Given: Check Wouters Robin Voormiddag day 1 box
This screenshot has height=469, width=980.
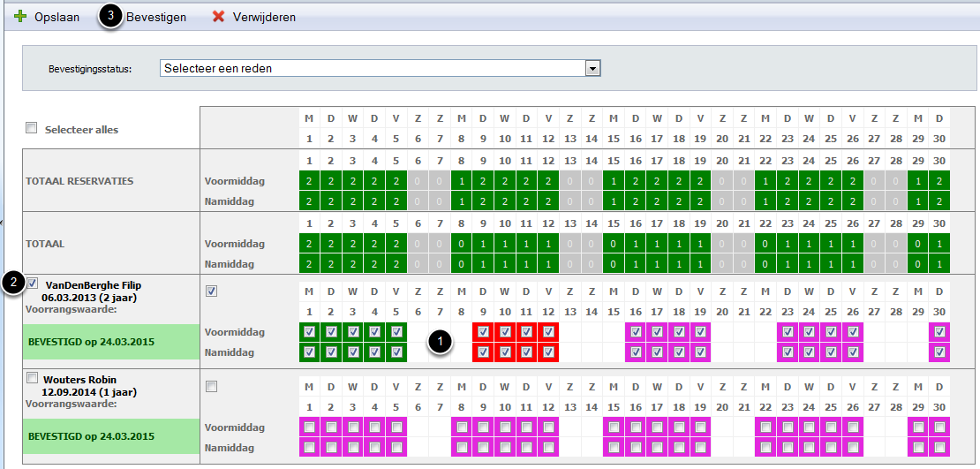Looking at the screenshot, I should tap(308, 427).
